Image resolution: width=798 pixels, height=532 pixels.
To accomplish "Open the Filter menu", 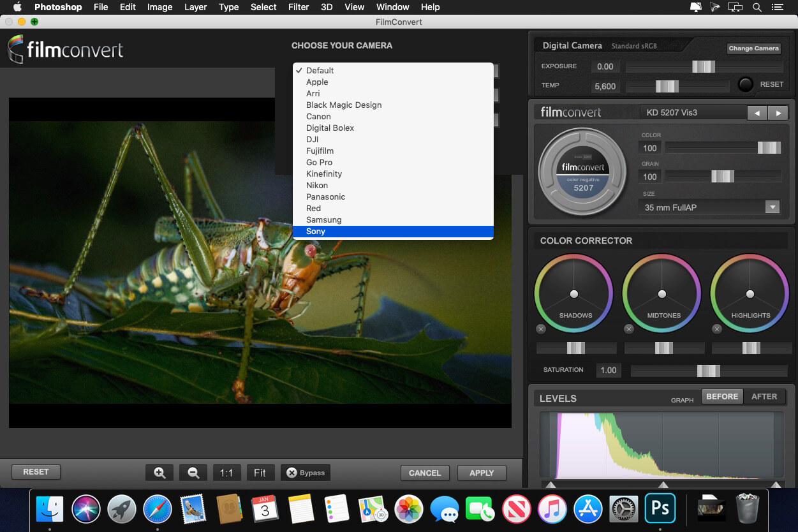I will 299,7.
